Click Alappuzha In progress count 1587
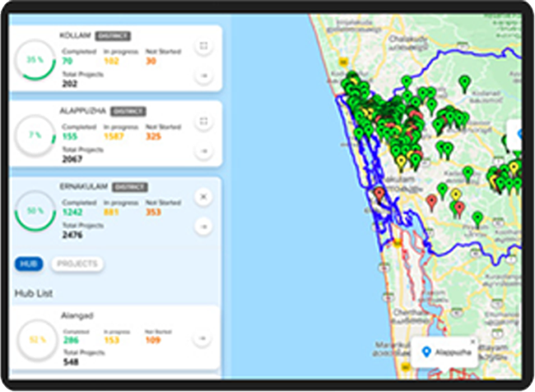Viewport: 535px width, 392px height. [x=116, y=136]
